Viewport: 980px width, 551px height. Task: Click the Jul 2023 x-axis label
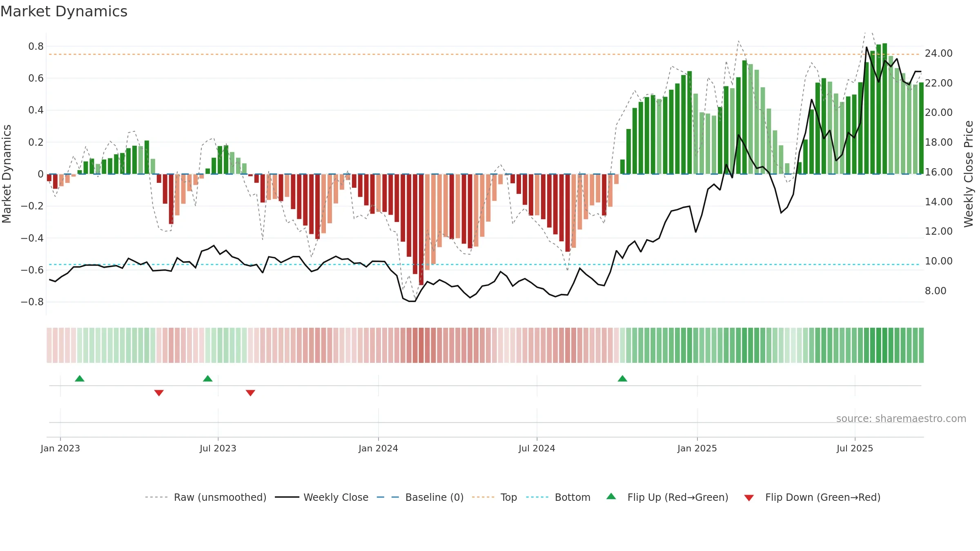[x=218, y=448]
